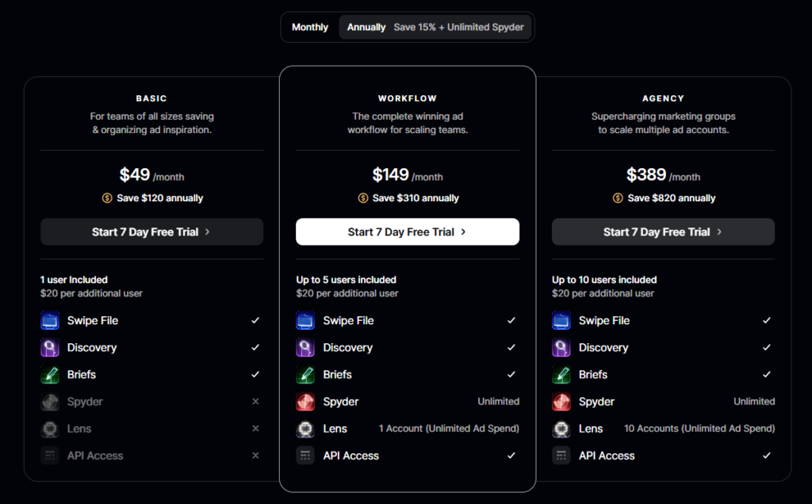
Task: Click the greyed Spyder icon in Basic plan
Action: coord(50,402)
